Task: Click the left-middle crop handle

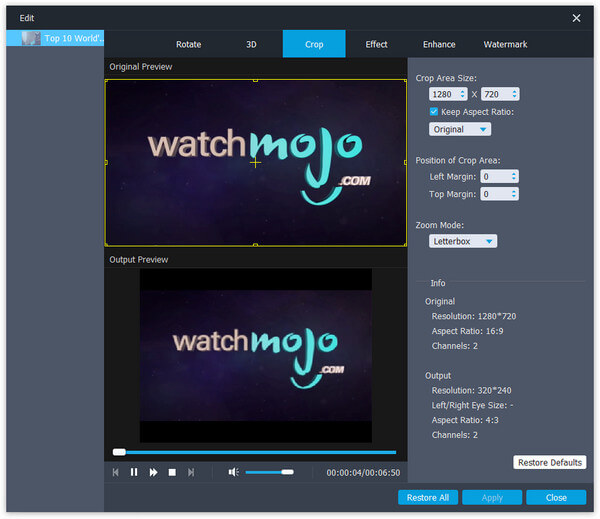Action: [106, 163]
